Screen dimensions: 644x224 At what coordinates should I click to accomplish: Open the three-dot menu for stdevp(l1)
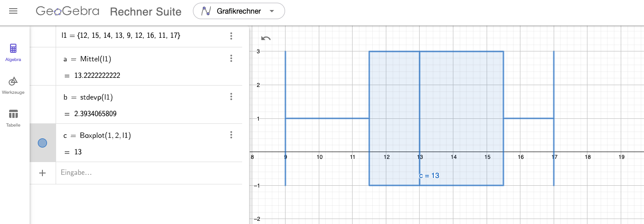231,97
